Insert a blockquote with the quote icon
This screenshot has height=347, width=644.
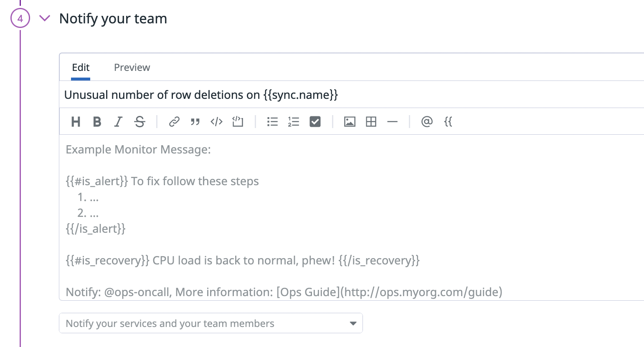pyautogui.click(x=195, y=122)
